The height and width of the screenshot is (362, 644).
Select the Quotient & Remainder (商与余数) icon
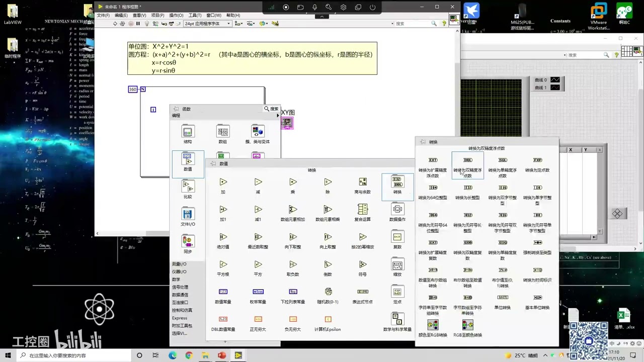(x=362, y=182)
